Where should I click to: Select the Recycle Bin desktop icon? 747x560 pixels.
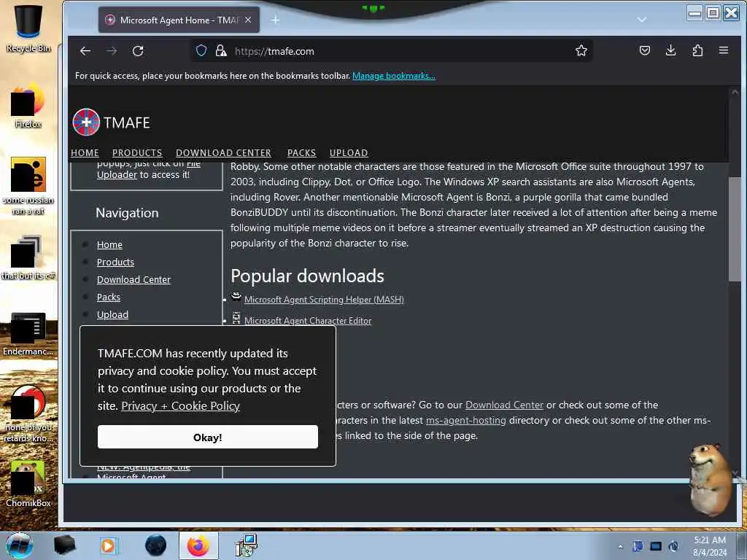[28, 28]
